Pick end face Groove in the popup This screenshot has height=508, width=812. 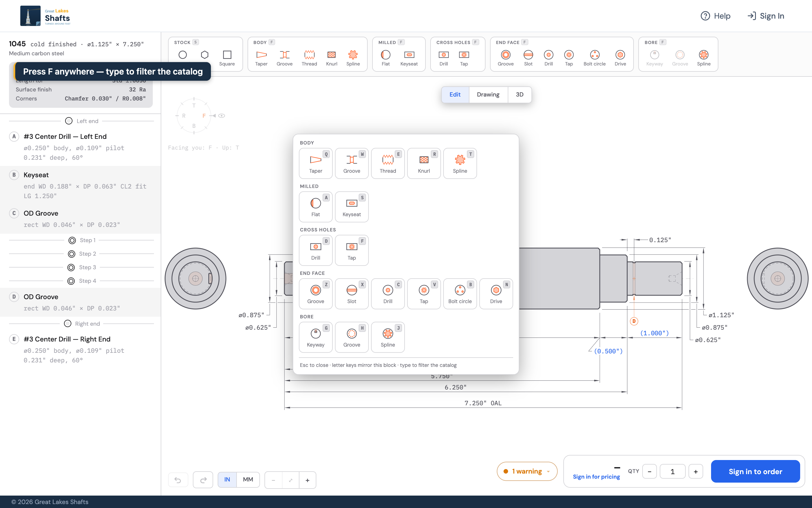(315, 294)
